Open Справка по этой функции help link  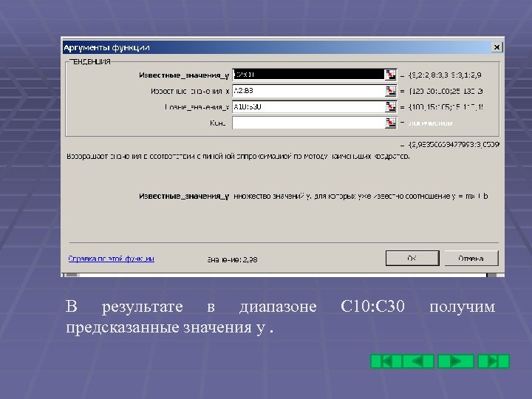(x=112, y=259)
